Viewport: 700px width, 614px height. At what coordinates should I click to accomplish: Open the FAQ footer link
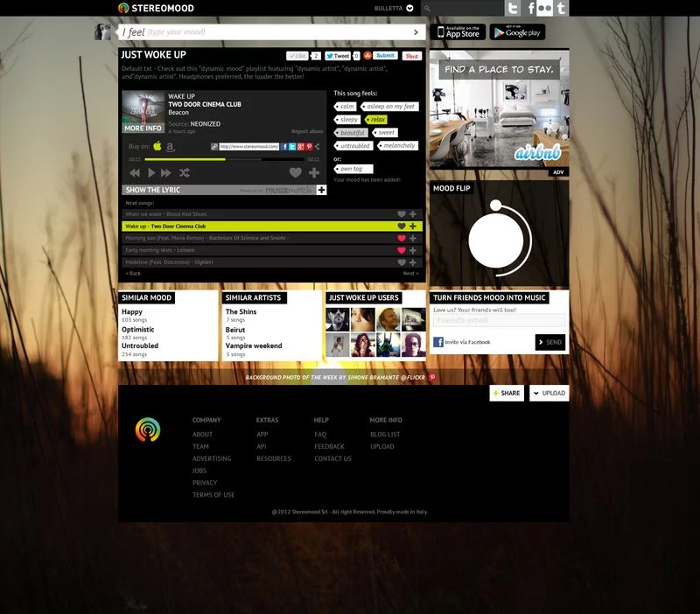click(x=320, y=434)
